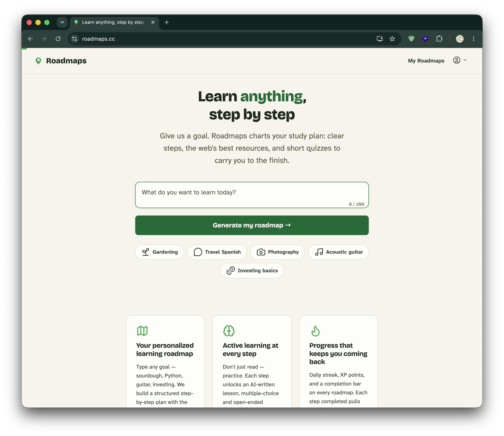504x436 pixels.
Task: Click Generate my roadmap button
Action: [252, 225]
